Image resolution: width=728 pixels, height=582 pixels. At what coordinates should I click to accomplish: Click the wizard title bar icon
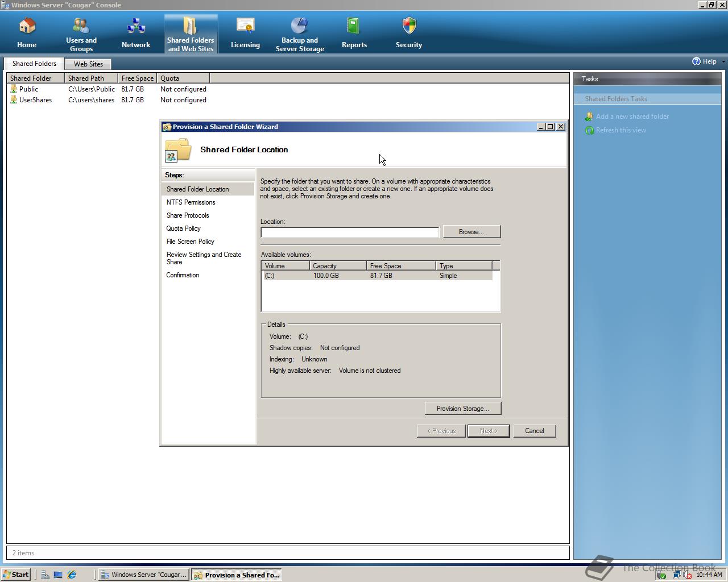pos(167,127)
